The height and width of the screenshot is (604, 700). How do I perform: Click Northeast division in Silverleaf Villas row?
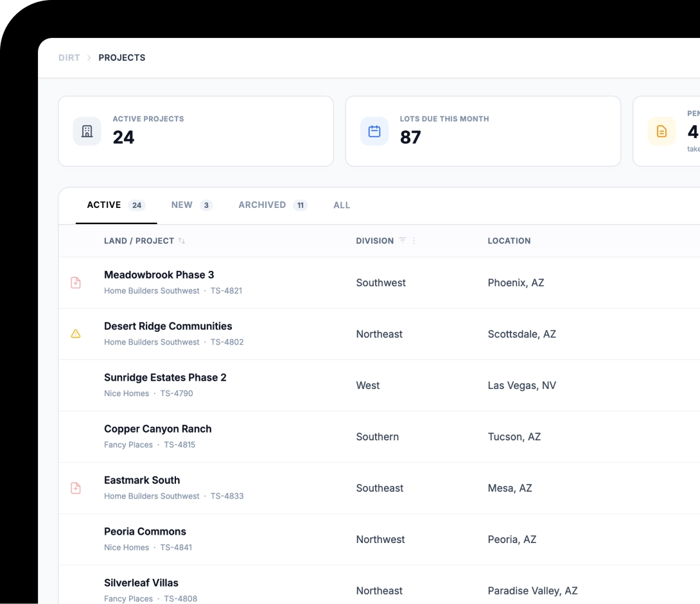point(379,591)
